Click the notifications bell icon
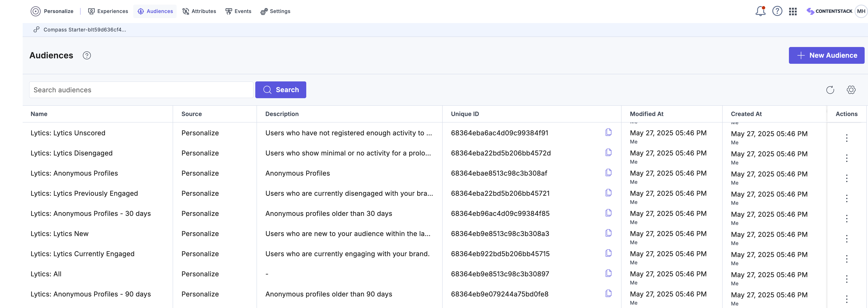Image resolution: width=868 pixels, height=308 pixels. tap(760, 11)
